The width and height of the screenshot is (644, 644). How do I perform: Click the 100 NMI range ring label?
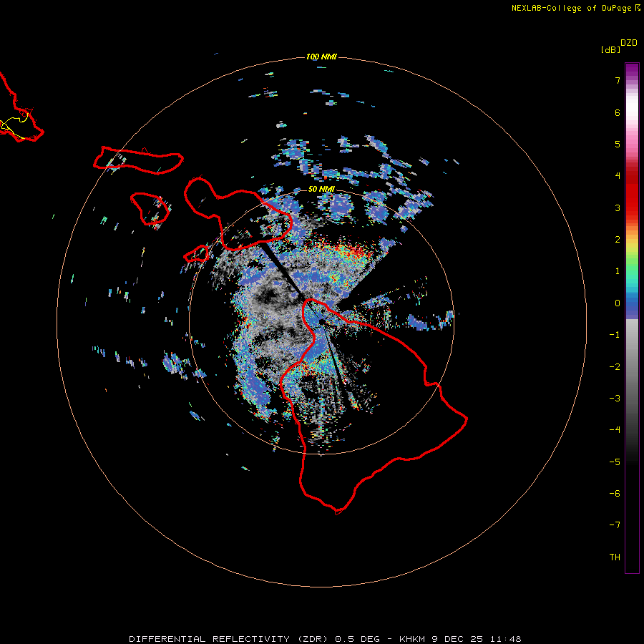click(x=321, y=57)
